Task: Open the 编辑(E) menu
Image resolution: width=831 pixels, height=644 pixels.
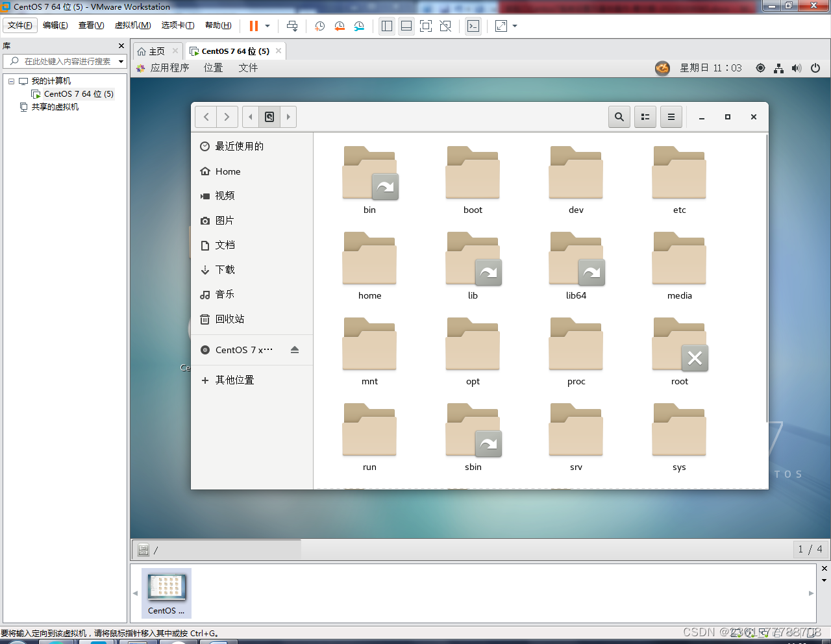Action: click(55, 25)
